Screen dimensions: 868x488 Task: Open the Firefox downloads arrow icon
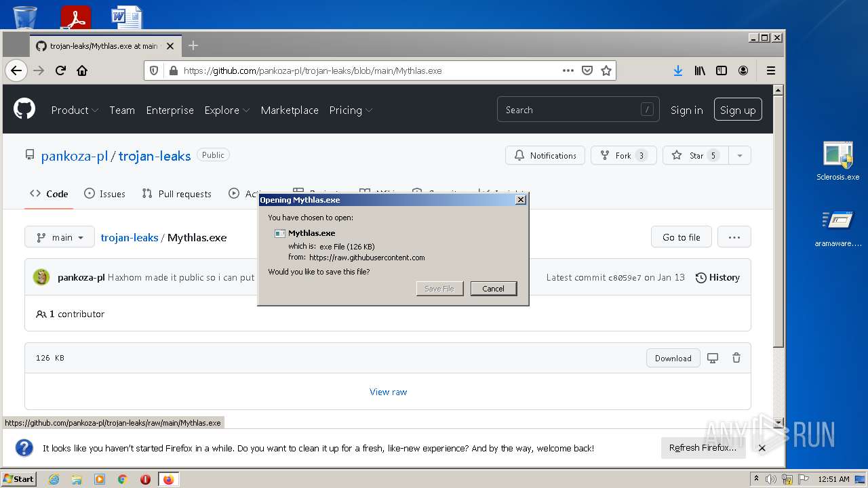pyautogui.click(x=677, y=70)
